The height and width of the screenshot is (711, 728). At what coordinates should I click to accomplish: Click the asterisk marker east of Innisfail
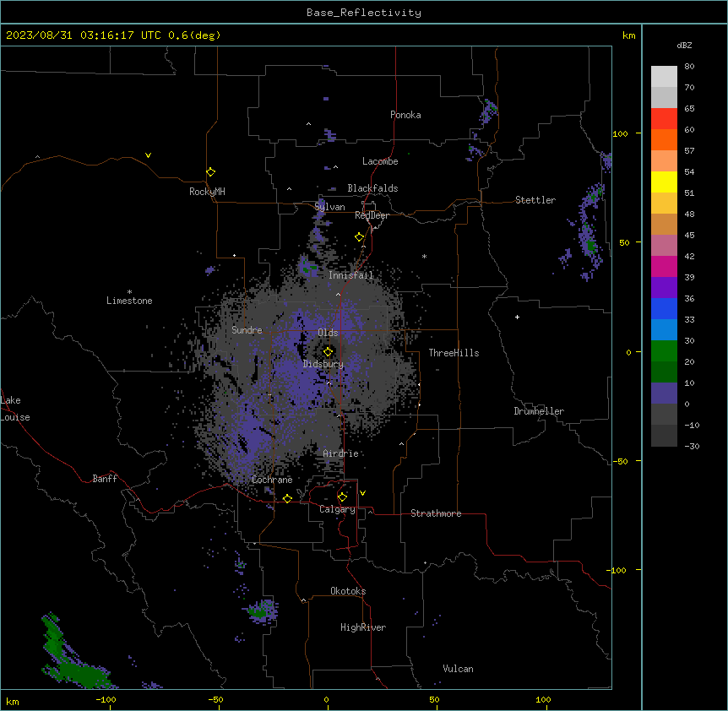[x=424, y=256]
